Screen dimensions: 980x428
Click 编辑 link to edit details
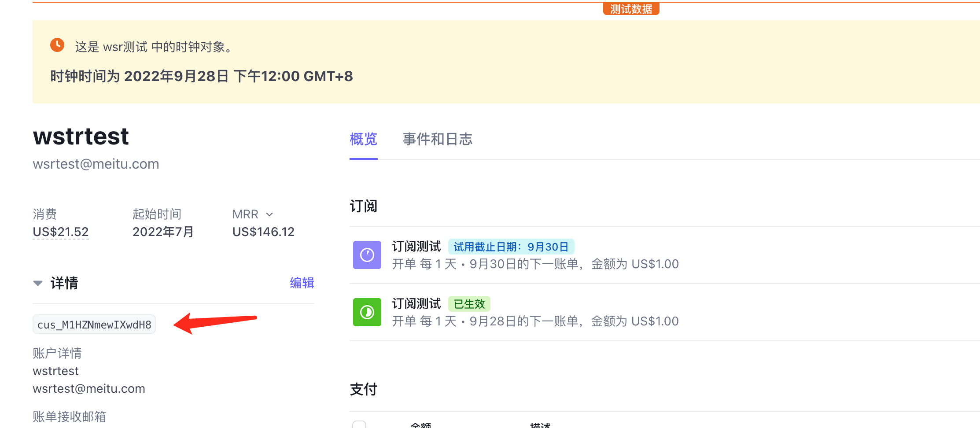tap(302, 283)
